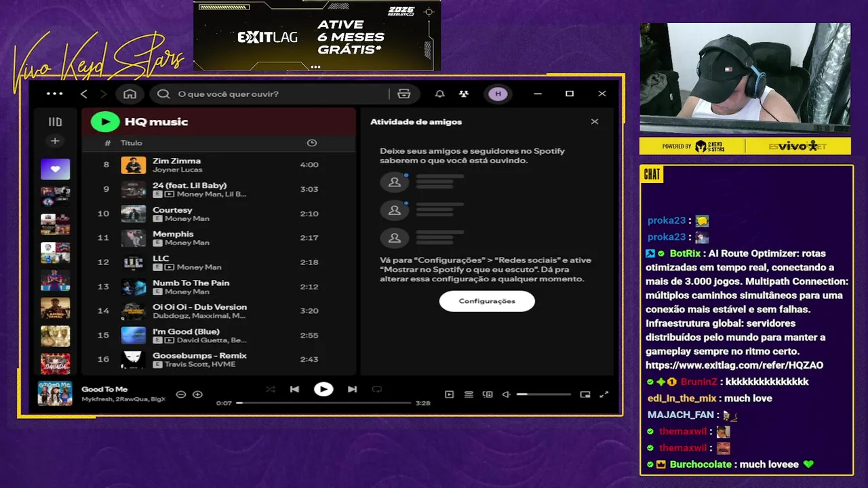The height and width of the screenshot is (488, 868).
Task: Skip to the next track
Action: point(352,389)
